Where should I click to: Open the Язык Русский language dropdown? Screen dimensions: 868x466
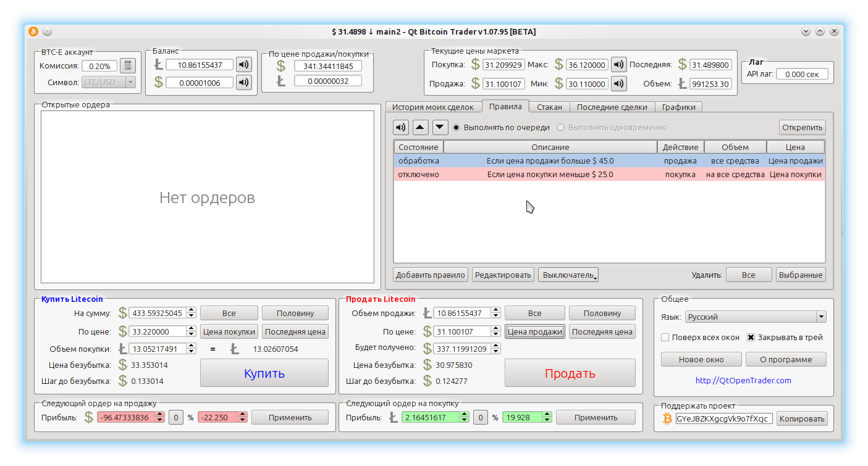(756, 317)
